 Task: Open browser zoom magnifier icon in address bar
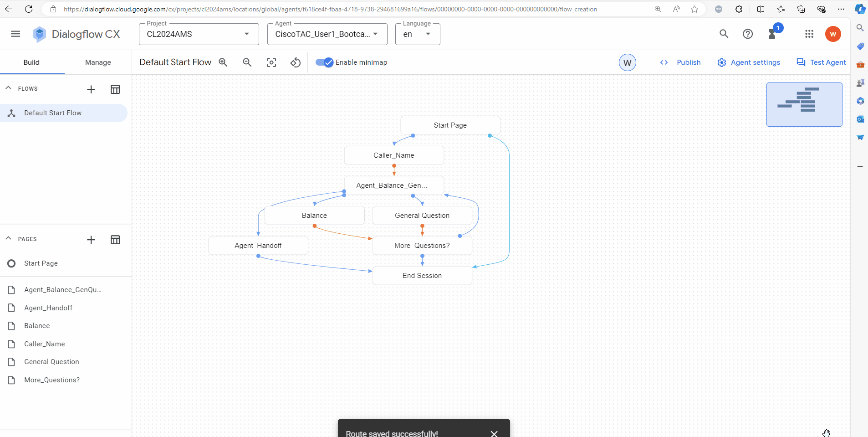pyautogui.click(x=658, y=9)
